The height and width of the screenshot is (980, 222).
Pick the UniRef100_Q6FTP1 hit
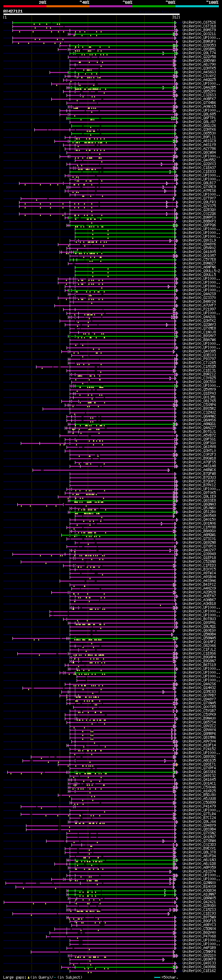[x=199, y=118]
